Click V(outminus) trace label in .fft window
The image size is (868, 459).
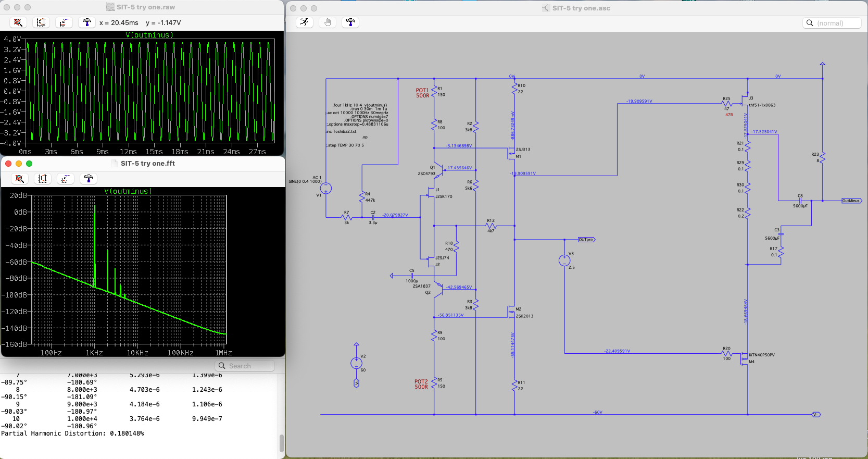point(128,191)
